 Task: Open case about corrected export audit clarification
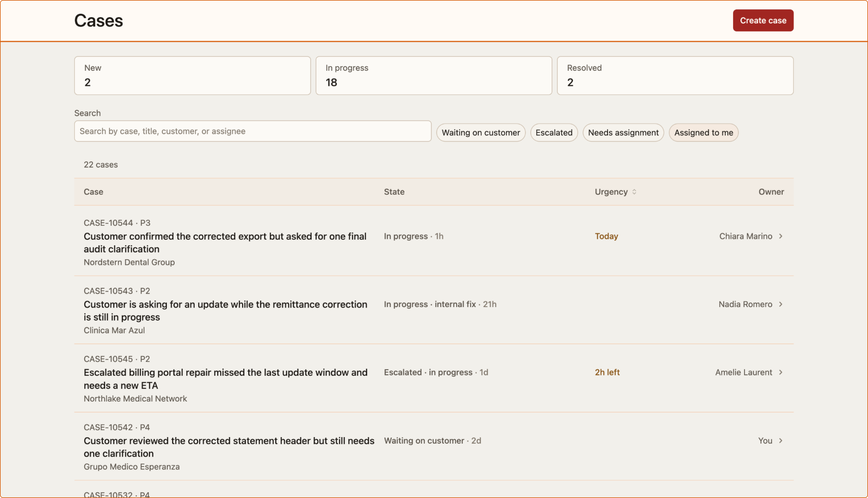225,243
